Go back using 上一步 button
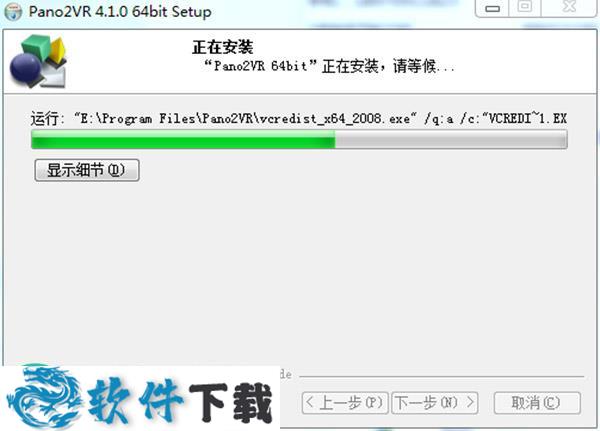600x431 pixels. [x=345, y=403]
